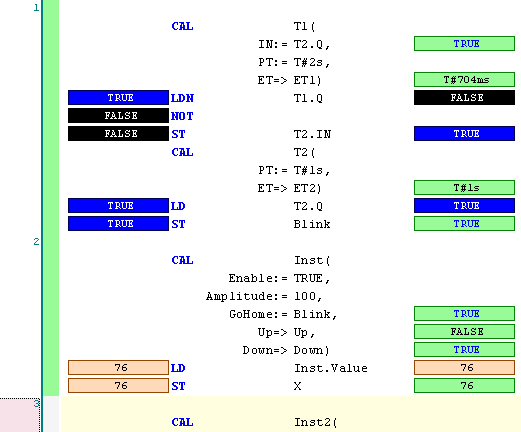Click the blue TRUE box left of LDN
The image size is (521, 432).
click(118, 98)
